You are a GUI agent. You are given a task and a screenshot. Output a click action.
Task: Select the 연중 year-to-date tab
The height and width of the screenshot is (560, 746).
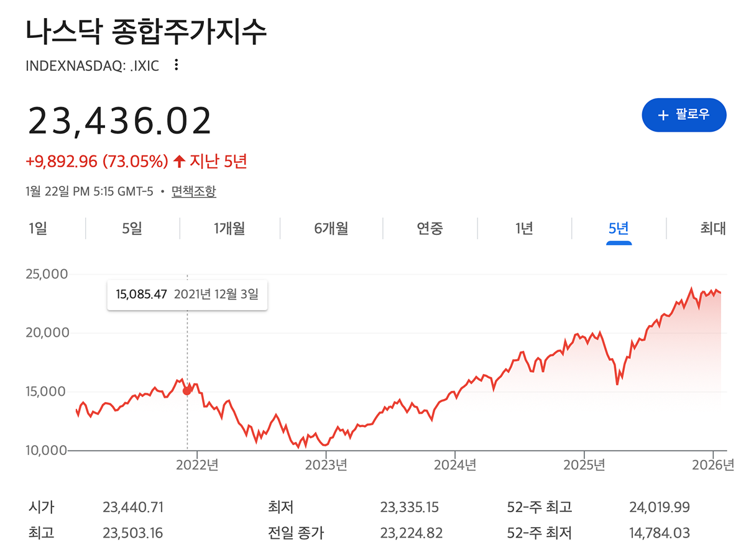[x=430, y=229]
